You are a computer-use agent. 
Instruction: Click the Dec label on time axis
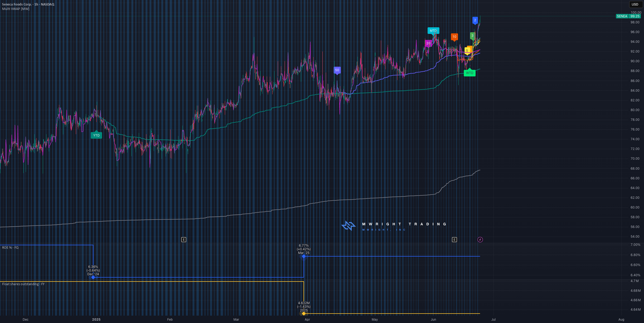(25, 320)
